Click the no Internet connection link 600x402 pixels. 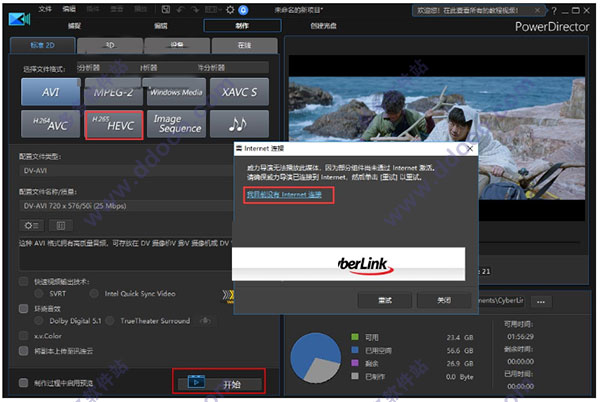[x=284, y=195]
